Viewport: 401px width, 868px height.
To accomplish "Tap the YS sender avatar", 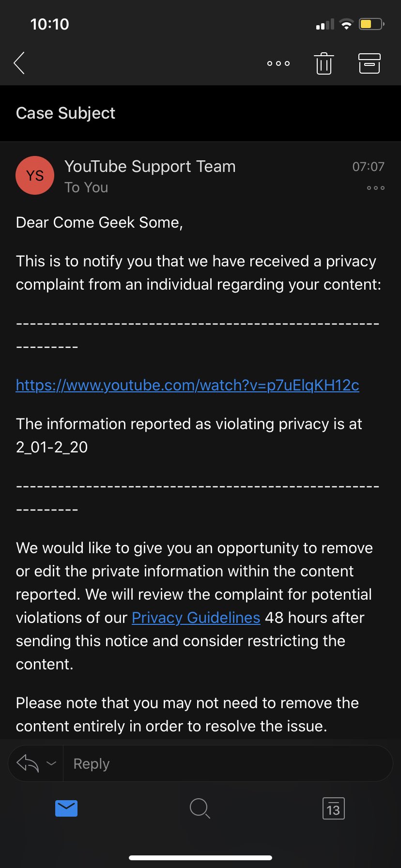I will [35, 175].
